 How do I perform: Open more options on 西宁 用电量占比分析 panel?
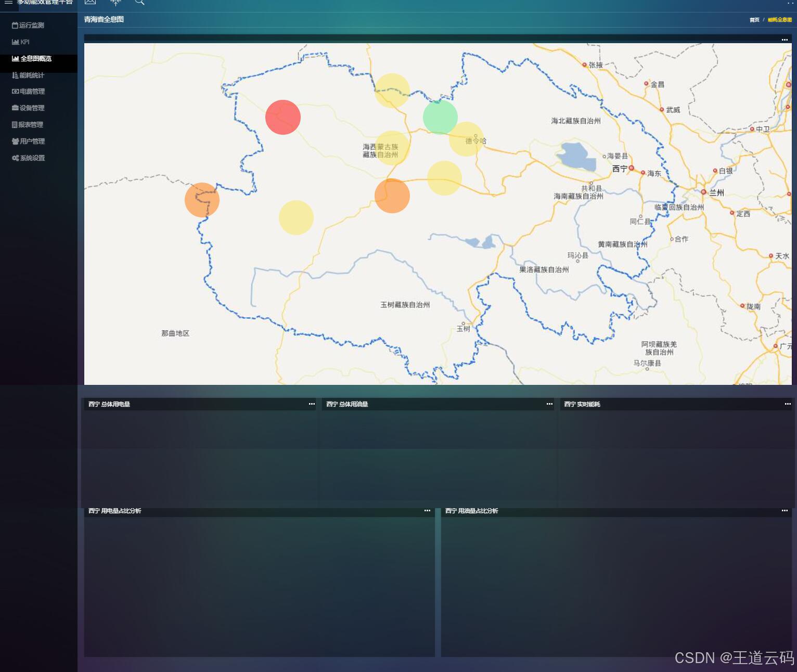427,510
